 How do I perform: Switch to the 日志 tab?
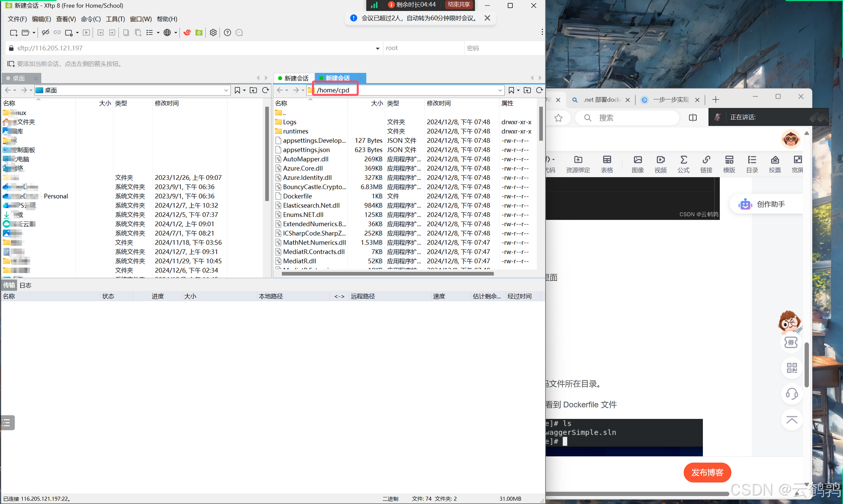(x=25, y=285)
